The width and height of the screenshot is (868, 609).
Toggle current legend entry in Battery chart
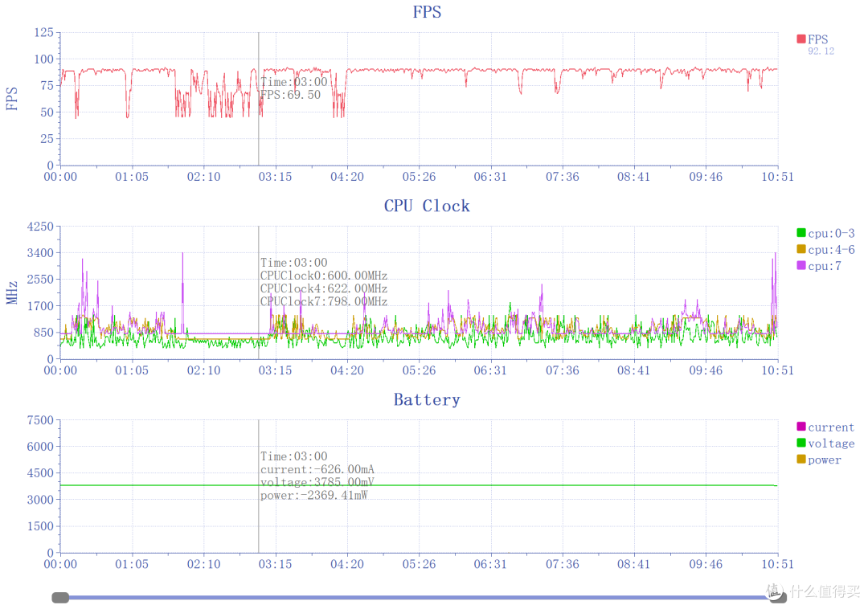click(x=825, y=427)
